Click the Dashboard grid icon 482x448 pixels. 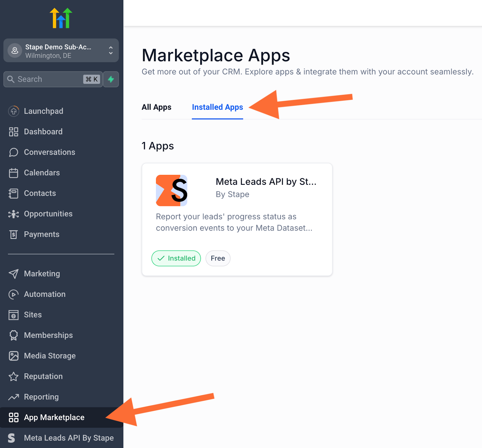tap(14, 132)
